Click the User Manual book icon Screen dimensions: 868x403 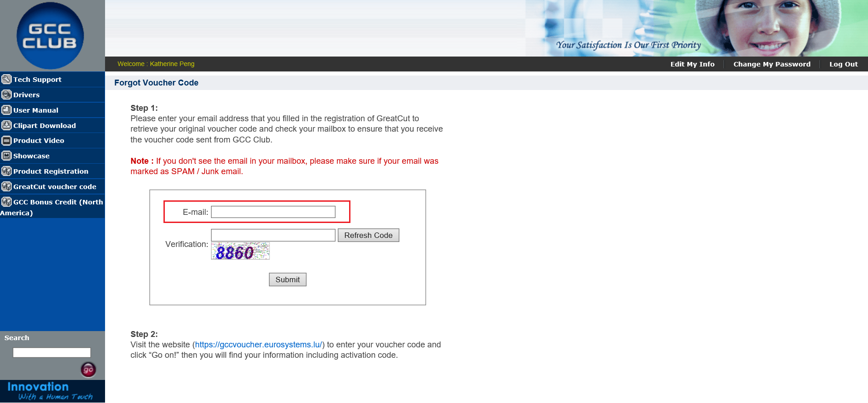click(6, 110)
